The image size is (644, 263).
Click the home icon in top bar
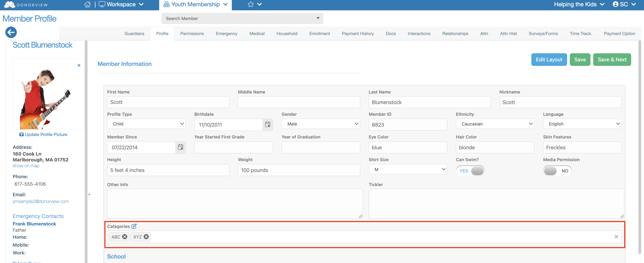[x=87, y=4]
